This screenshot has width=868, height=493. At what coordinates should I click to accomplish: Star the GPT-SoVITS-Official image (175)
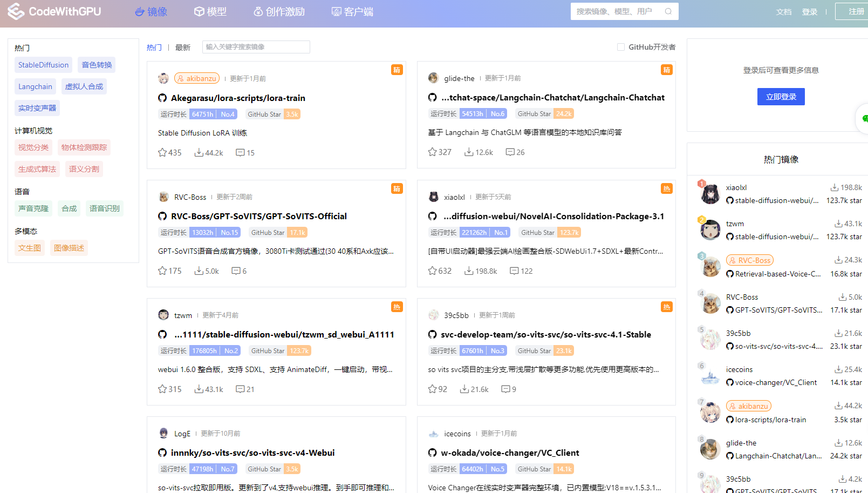[x=162, y=271]
